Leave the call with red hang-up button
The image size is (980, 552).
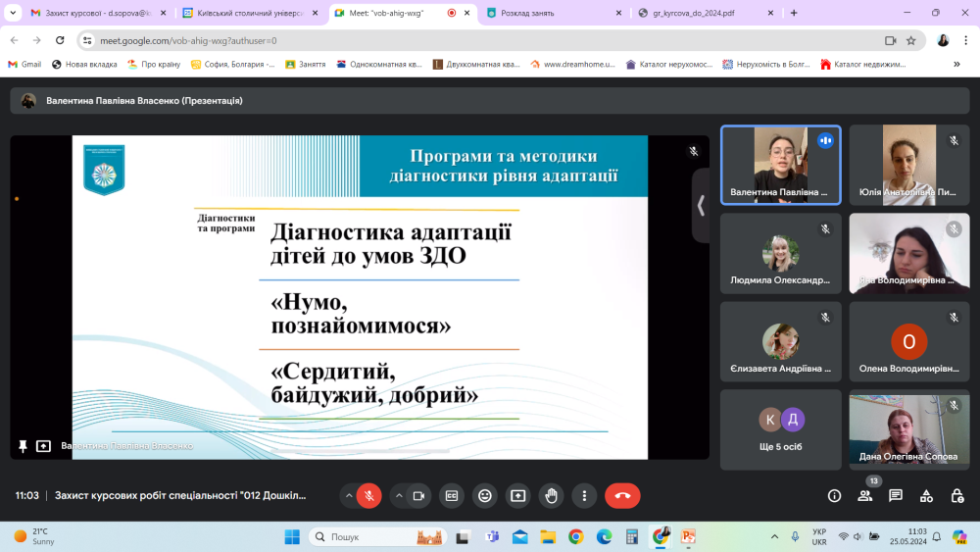[x=622, y=496]
